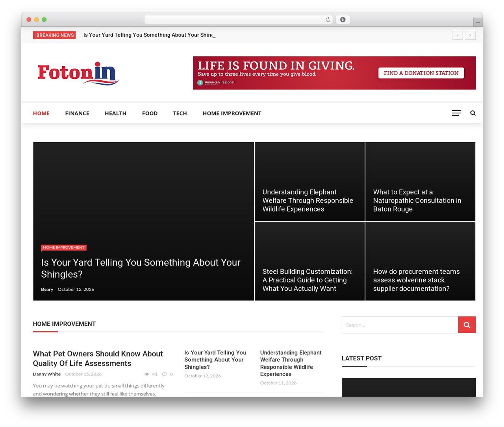Open author Beary's profile link
Screen dimensions: 504x427
pos(47,289)
